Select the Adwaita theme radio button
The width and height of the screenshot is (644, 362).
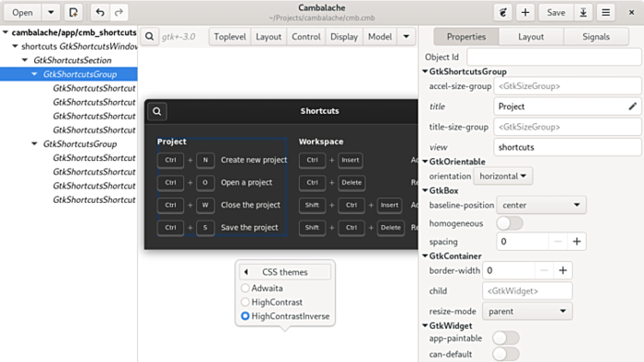[246, 288]
